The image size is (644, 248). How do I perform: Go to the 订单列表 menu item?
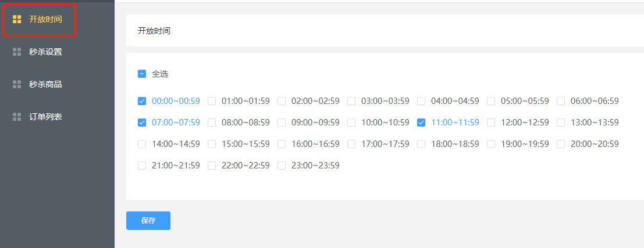[x=45, y=117]
